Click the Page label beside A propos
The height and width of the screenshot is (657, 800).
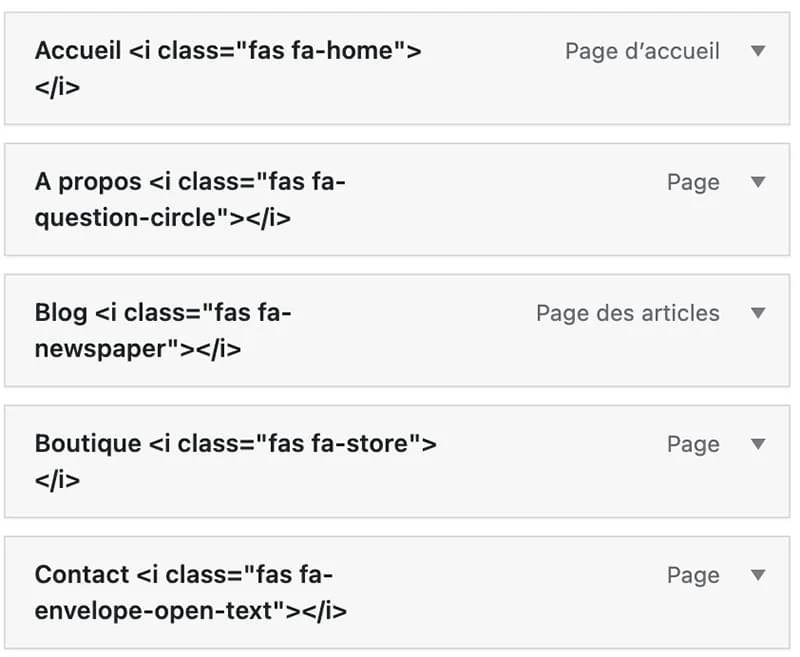pyautogui.click(x=694, y=182)
